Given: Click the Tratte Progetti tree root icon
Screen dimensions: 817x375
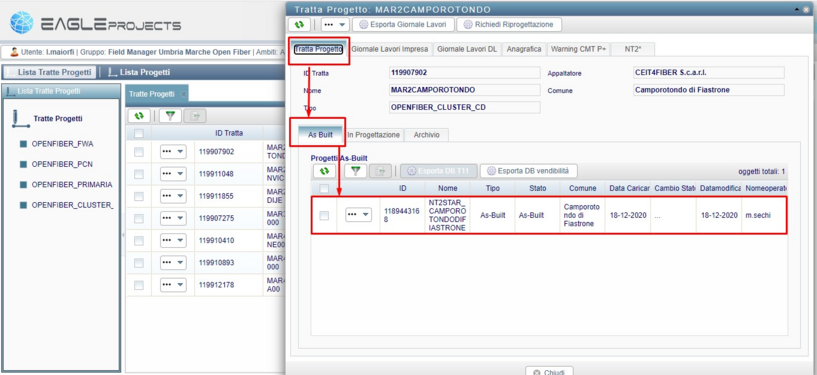Looking at the screenshot, I should (x=20, y=119).
